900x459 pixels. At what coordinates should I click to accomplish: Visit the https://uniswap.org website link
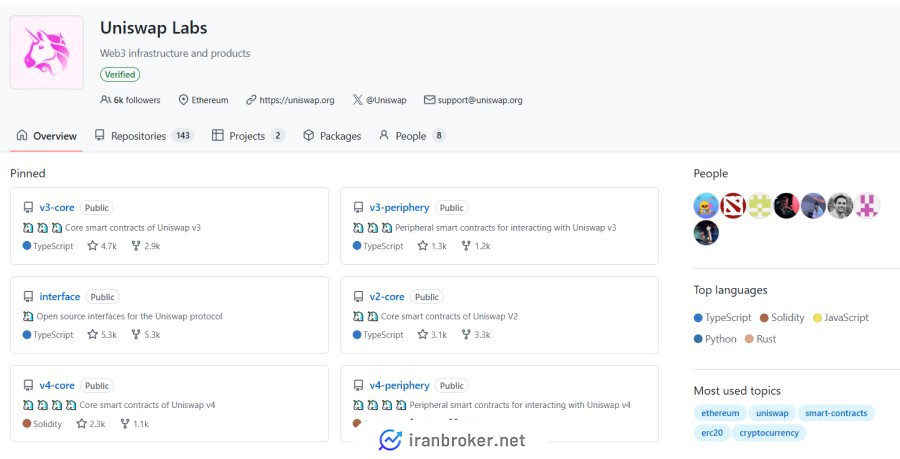click(297, 100)
